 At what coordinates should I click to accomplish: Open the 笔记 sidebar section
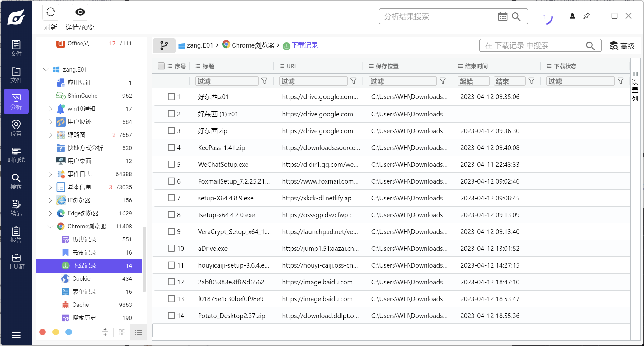click(x=16, y=208)
